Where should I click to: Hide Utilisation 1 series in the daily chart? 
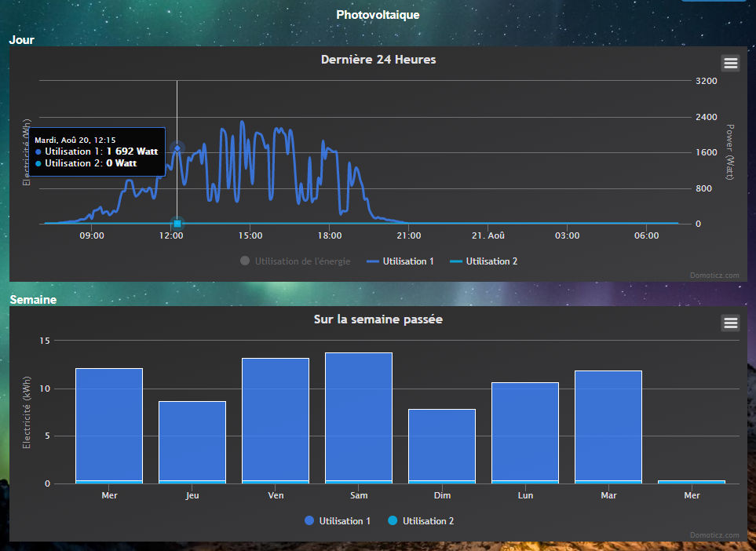(x=400, y=261)
